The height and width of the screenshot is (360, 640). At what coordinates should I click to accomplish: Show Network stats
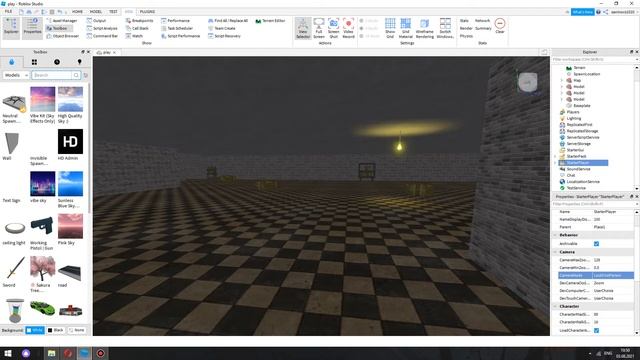click(x=482, y=20)
